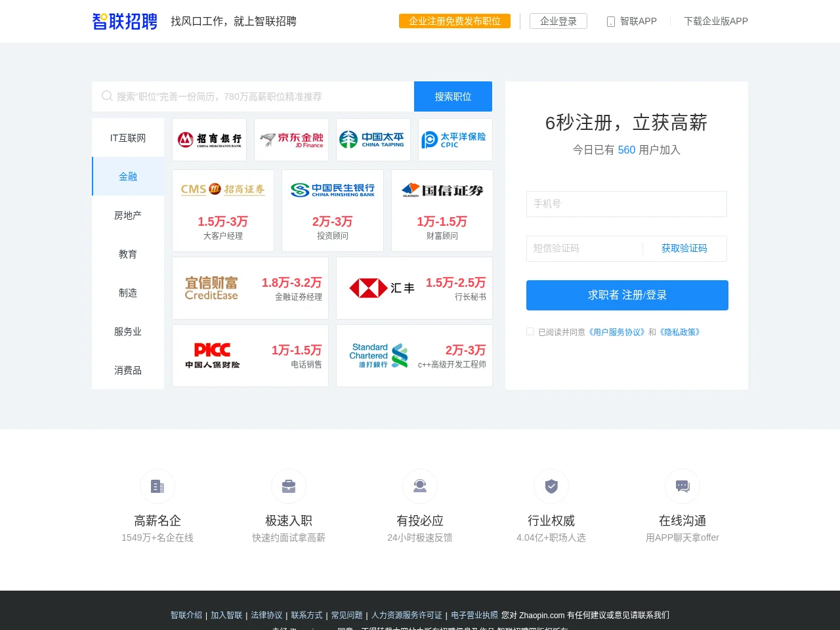The image size is (840, 630).
Task: Open PICC 电话销售 job card
Action: [x=250, y=356]
